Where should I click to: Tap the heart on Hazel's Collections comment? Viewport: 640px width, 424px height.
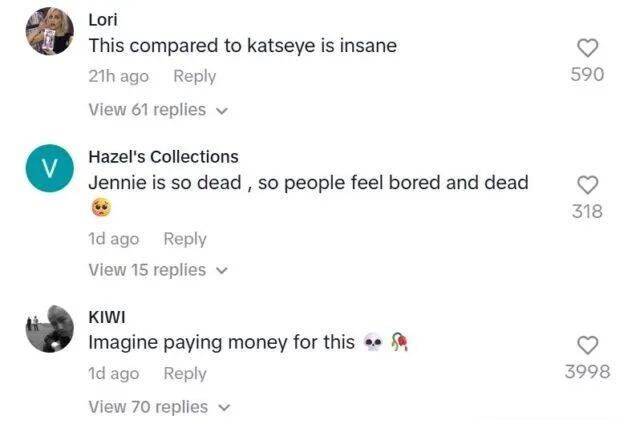point(588,184)
